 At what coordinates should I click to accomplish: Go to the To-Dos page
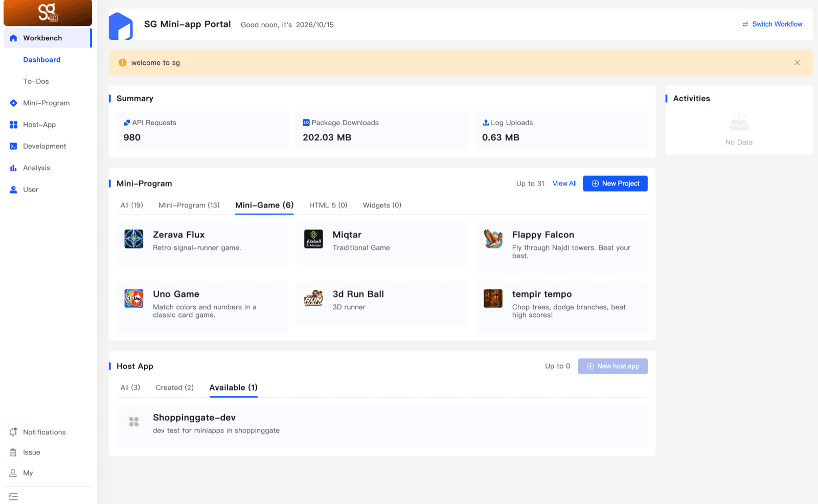pos(36,81)
